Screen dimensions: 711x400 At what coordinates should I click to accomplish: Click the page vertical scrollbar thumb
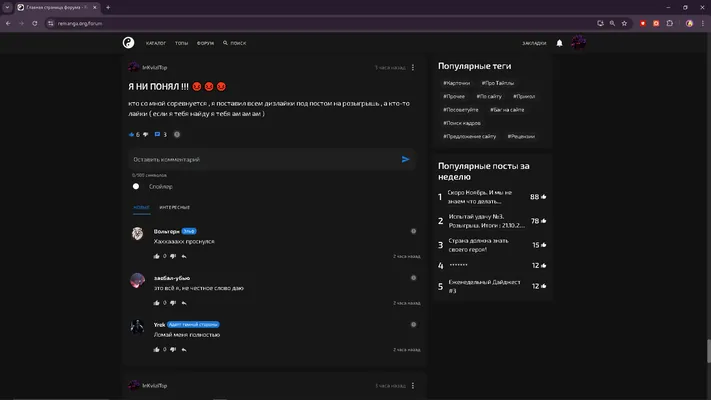(x=708, y=351)
